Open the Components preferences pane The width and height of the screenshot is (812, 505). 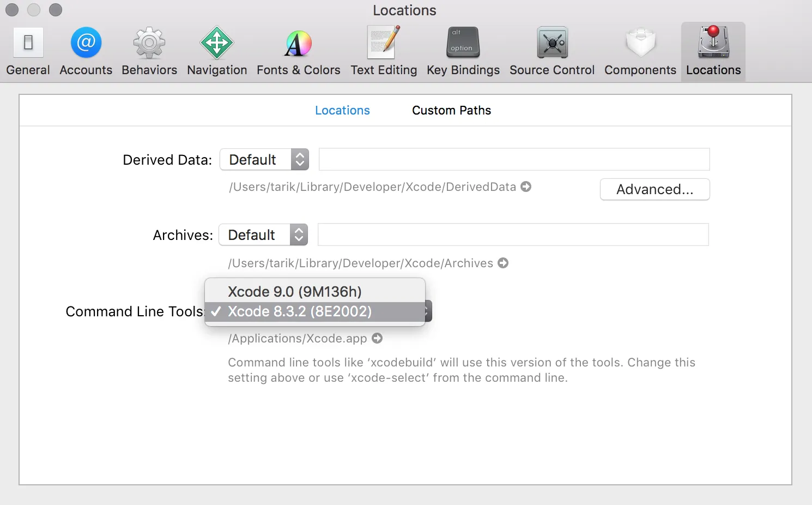click(640, 52)
